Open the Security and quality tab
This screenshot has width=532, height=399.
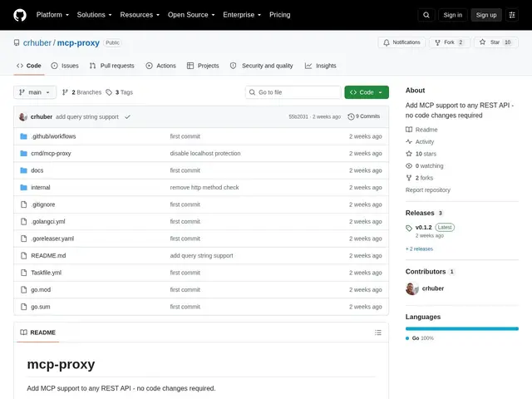pyautogui.click(x=261, y=66)
